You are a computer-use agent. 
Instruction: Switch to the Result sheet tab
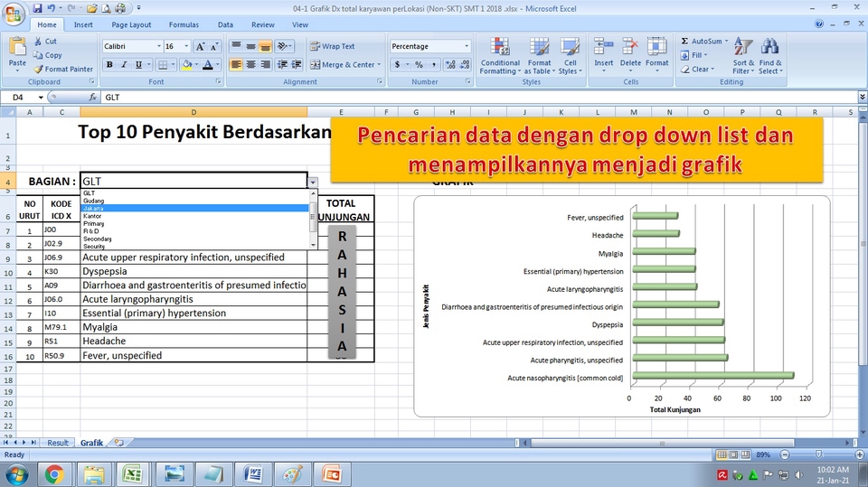click(x=58, y=443)
